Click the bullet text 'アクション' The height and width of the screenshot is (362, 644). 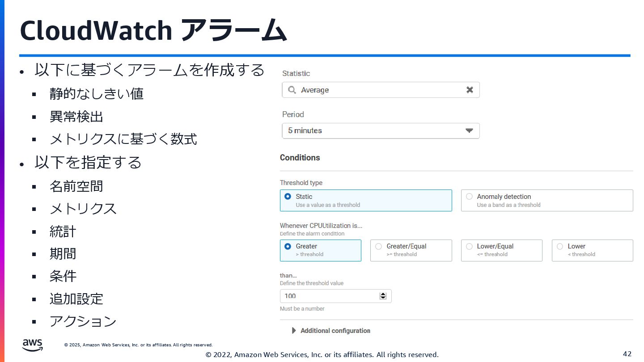point(83,321)
